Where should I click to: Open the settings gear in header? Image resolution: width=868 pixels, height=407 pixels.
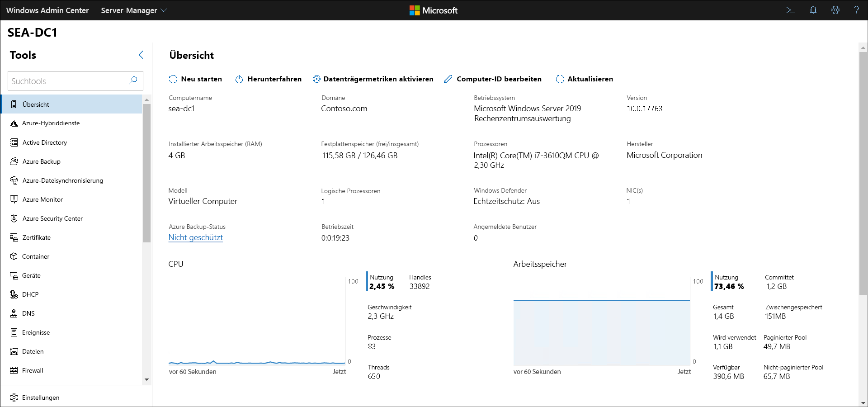click(835, 10)
